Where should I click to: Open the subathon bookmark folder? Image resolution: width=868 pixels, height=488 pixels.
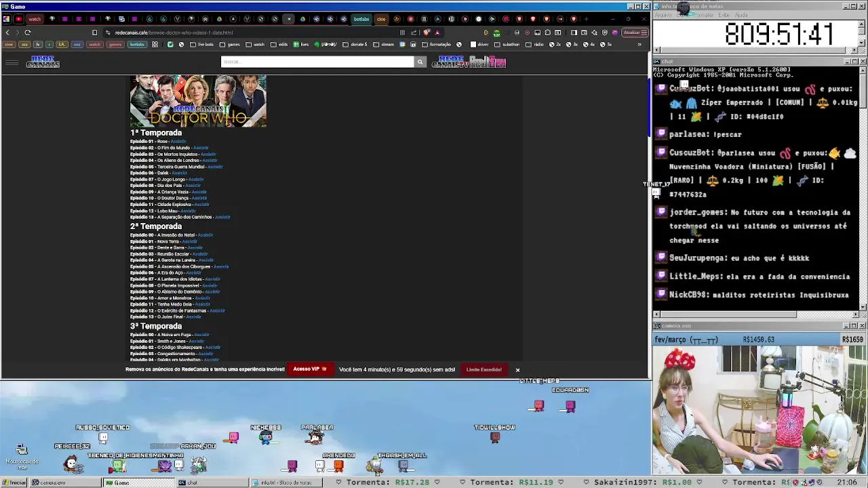pos(507,45)
